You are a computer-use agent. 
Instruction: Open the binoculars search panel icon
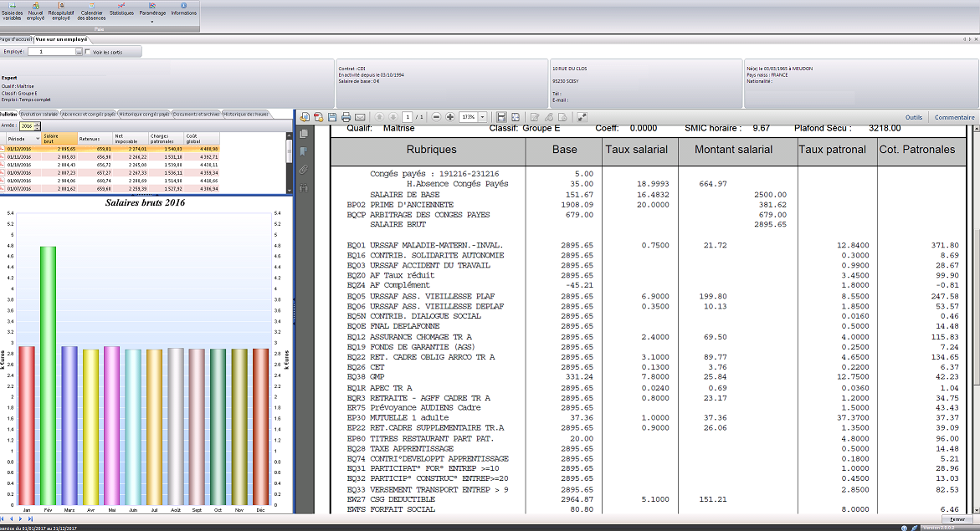(304, 187)
